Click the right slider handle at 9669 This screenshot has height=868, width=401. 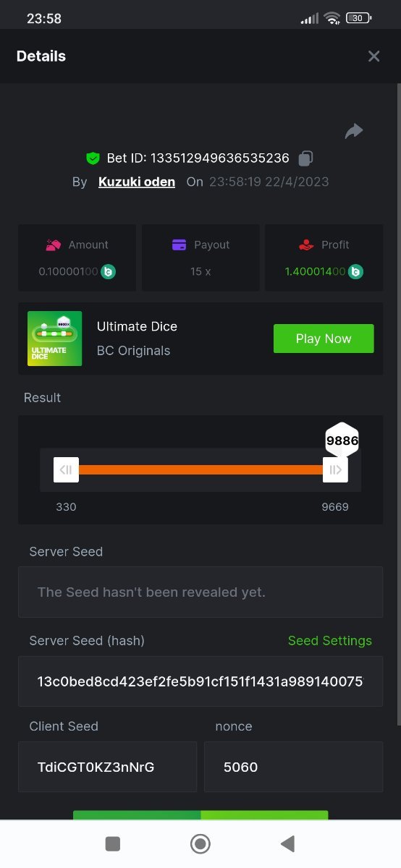pos(335,469)
